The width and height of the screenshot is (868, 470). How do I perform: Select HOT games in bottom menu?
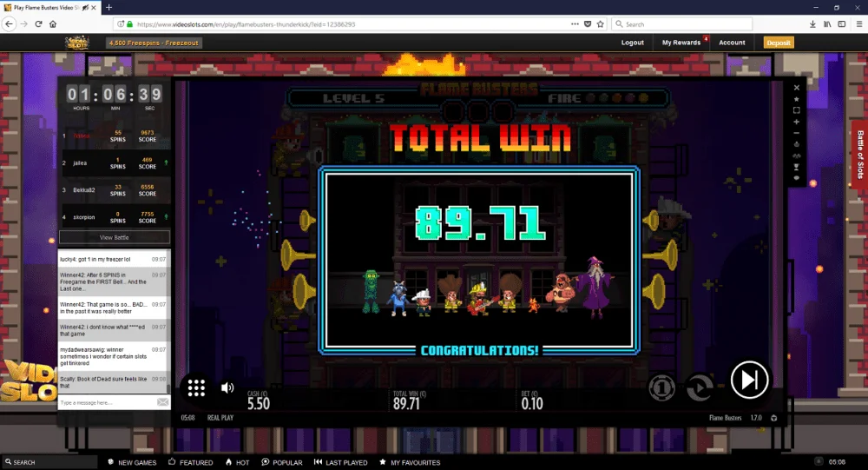[x=237, y=462]
